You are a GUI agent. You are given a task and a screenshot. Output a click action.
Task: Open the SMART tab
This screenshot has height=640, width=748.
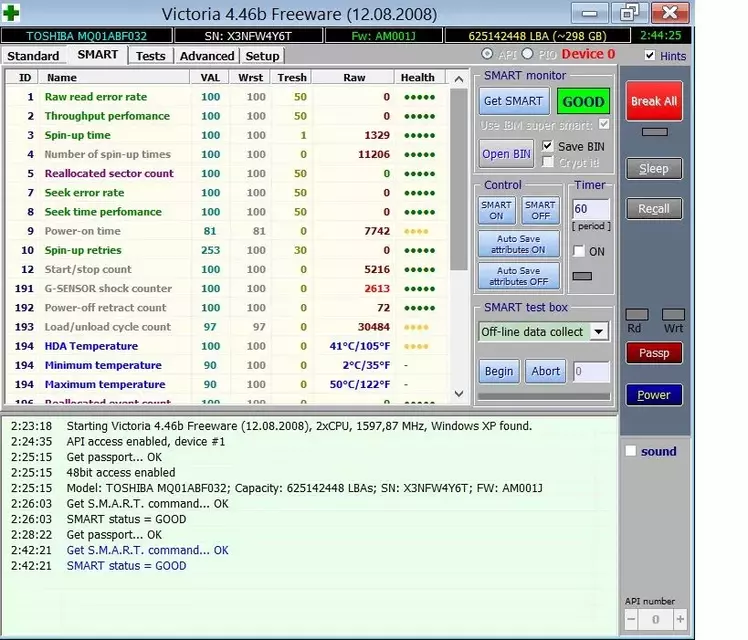pos(98,55)
